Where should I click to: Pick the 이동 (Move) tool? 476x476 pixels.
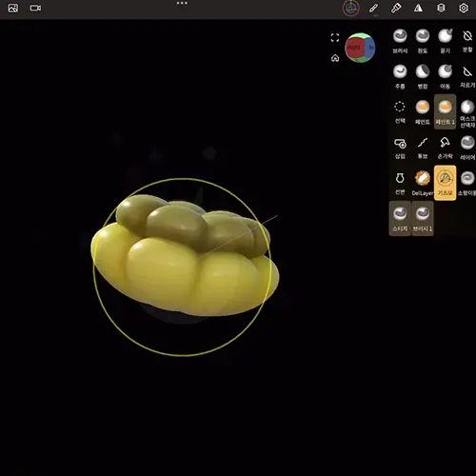(x=445, y=76)
